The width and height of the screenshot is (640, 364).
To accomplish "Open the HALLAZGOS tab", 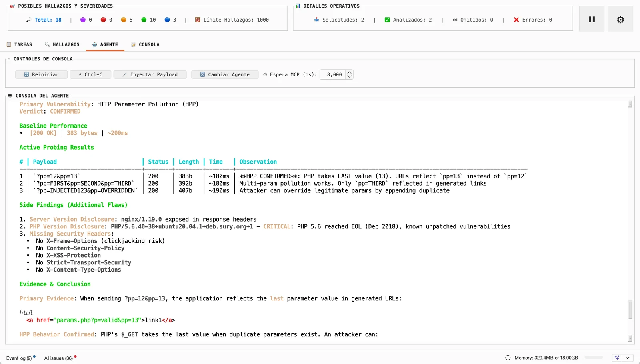I will (x=62, y=44).
